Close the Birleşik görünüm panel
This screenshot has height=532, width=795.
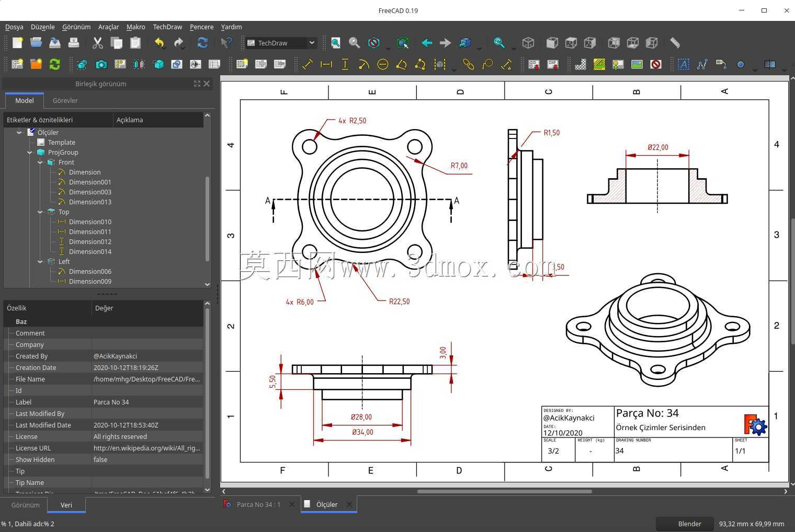pyautogui.click(x=207, y=84)
